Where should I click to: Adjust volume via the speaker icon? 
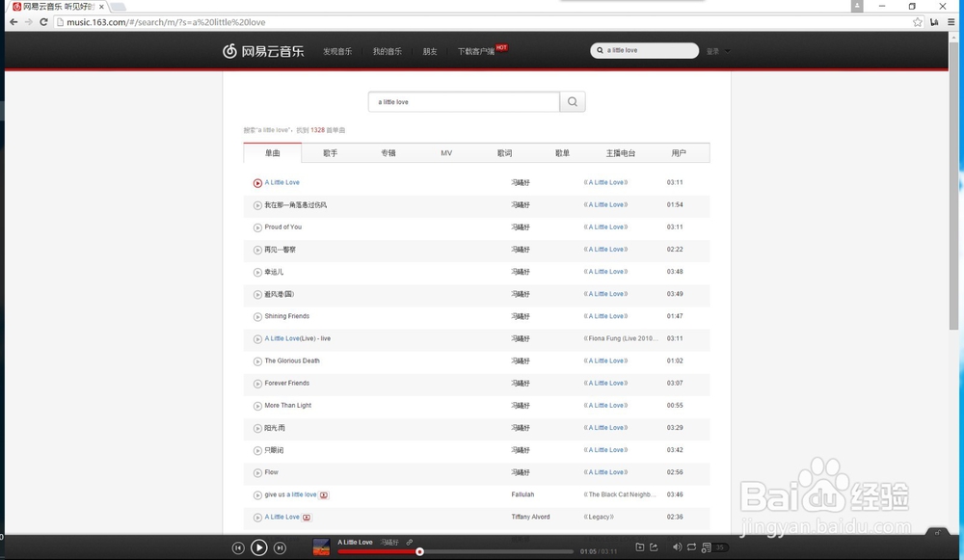(x=678, y=547)
